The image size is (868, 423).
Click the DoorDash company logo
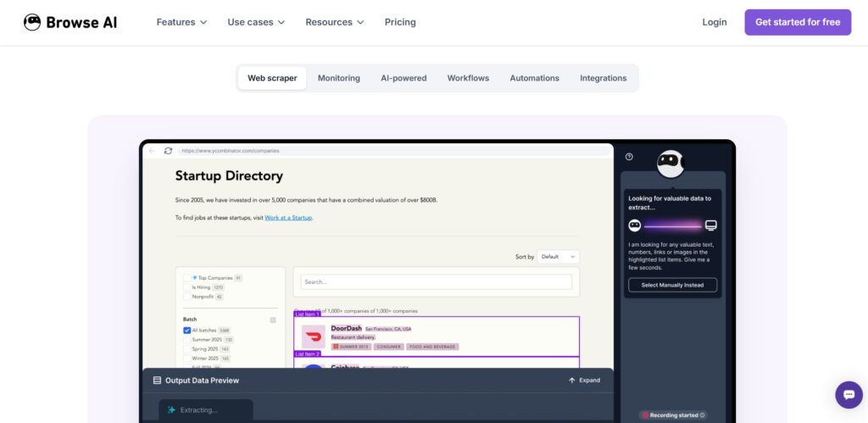tap(314, 337)
